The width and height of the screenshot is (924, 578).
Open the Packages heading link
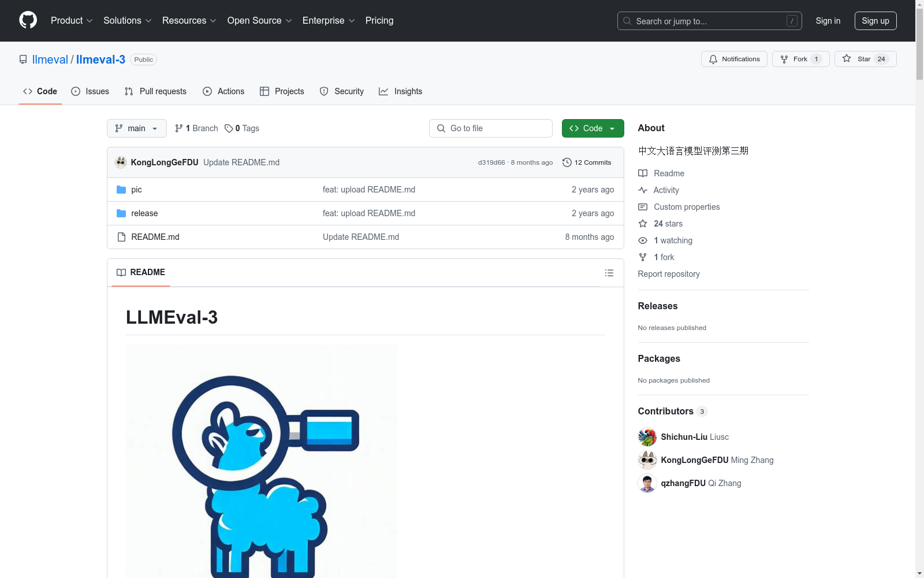pyautogui.click(x=659, y=359)
